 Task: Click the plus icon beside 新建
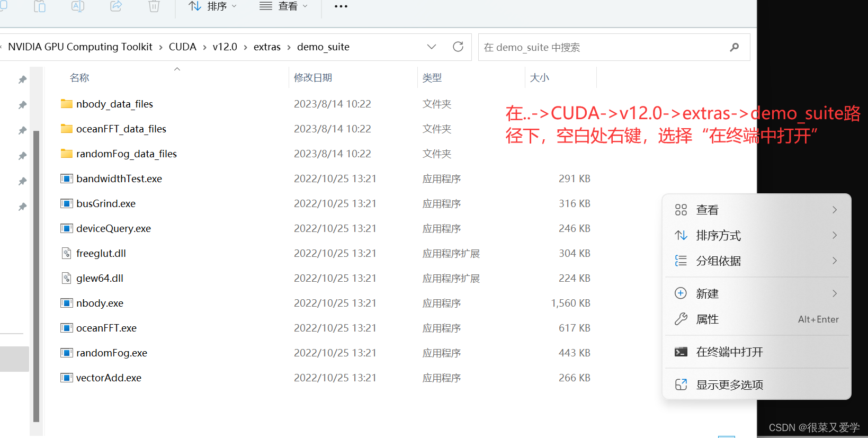(x=681, y=293)
